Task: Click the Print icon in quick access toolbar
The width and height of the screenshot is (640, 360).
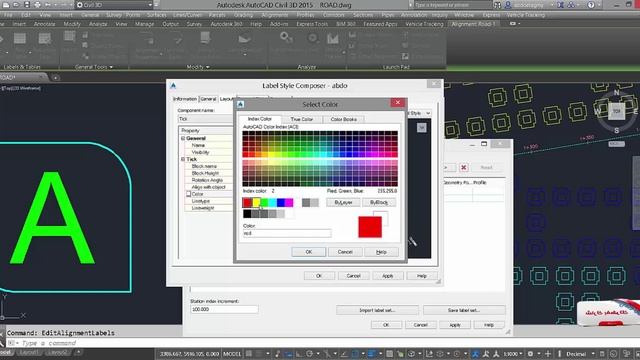Action: 38,5
